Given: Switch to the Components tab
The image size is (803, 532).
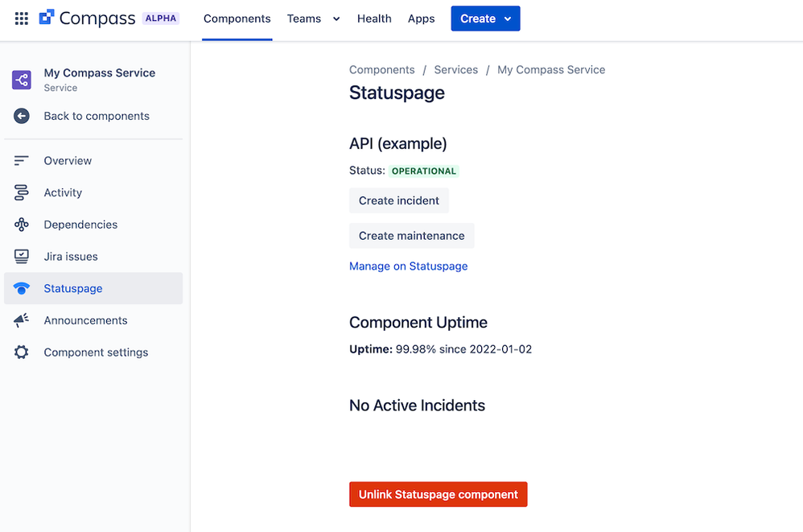Looking at the screenshot, I should coord(237,19).
